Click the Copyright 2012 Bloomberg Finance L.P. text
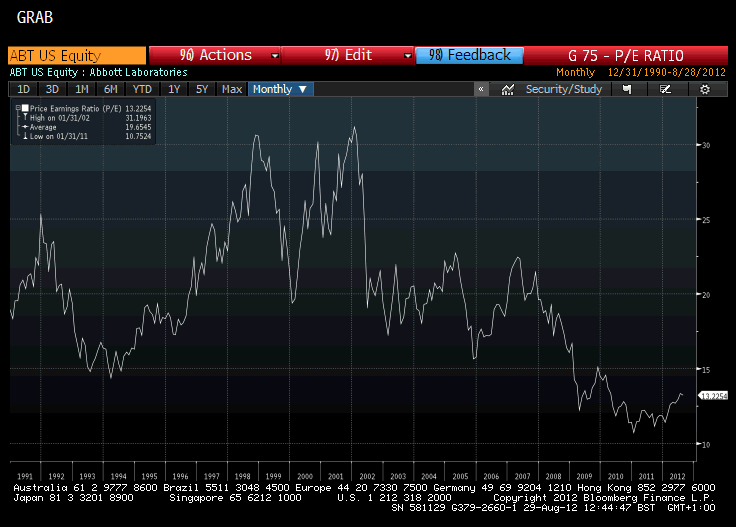Viewport: 736px width, 527px height. click(x=604, y=497)
